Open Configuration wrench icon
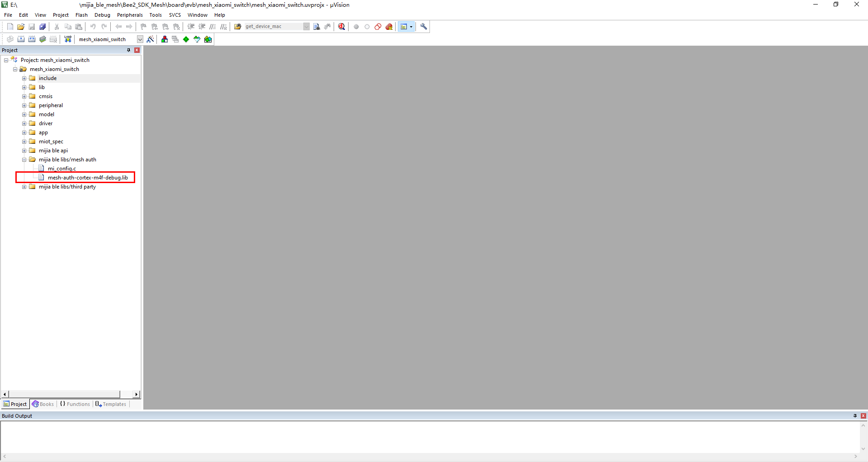 (424, 27)
